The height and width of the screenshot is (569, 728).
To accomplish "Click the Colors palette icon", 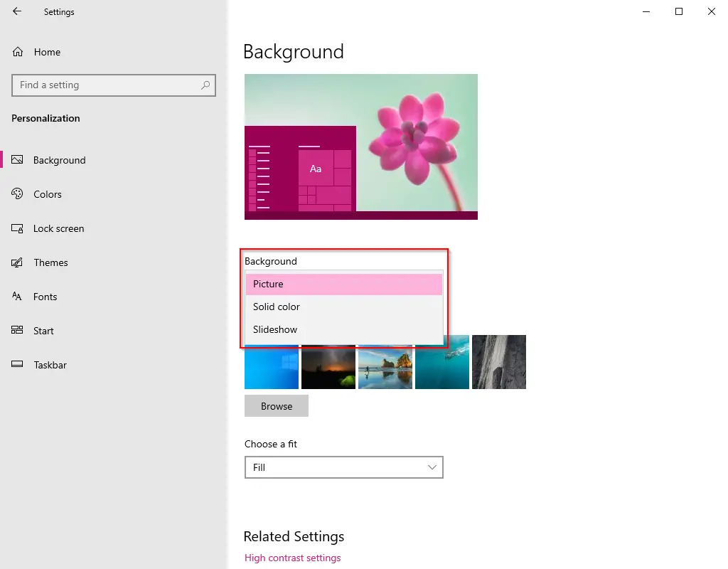I will tap(17, 193).
